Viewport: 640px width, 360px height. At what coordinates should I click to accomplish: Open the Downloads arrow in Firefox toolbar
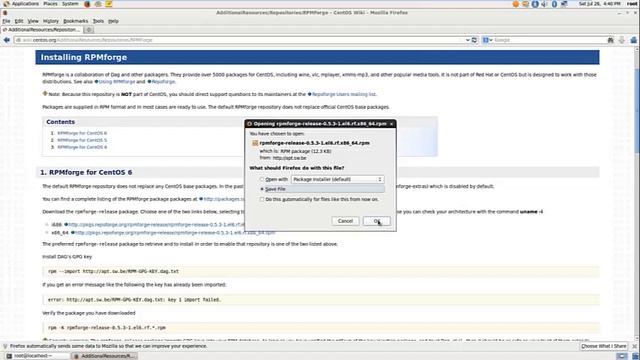[622, 40]
